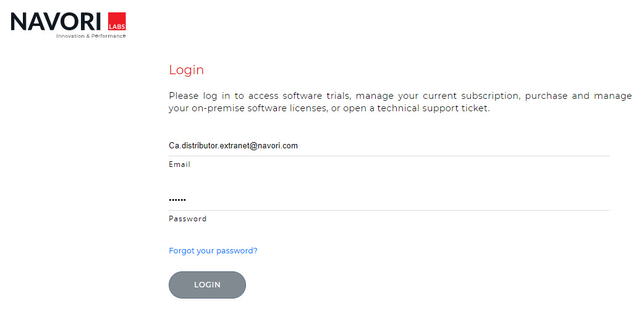Click the words "software trials" in description
Image resolution: width=644 pixels, height=335 pixels.
pos(316,96)
